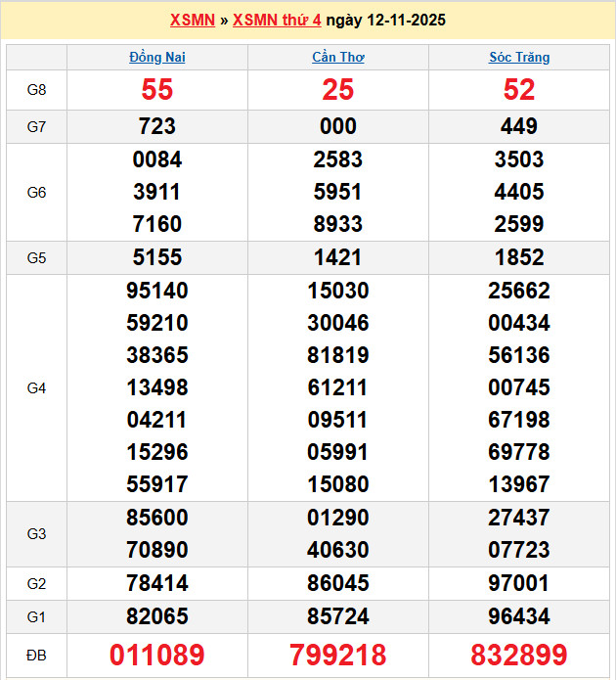
Task: Click Sóc Trăng special prize 832899
Action: 519,655
